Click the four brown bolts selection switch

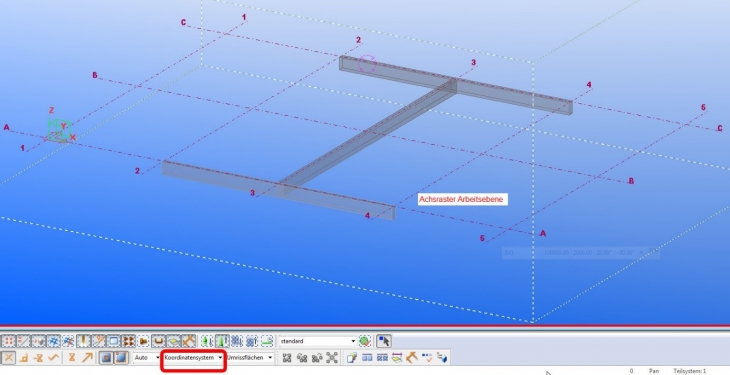click(128, 341)
